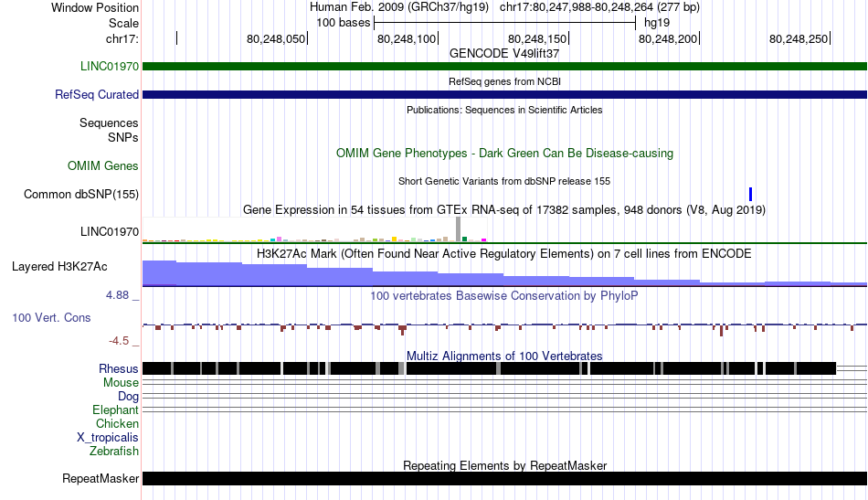Click the chr17 window position text
Screen dimensions: 868x500
599,7
